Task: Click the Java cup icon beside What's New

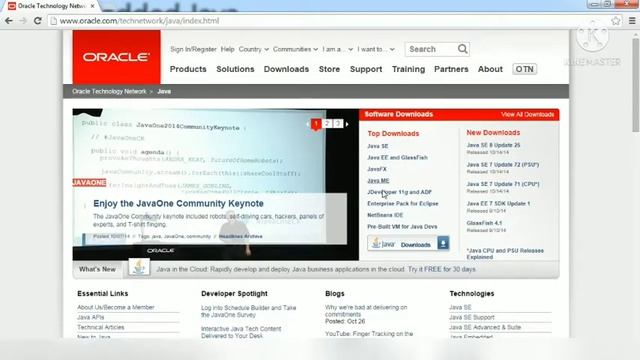Action: (139, 268)
